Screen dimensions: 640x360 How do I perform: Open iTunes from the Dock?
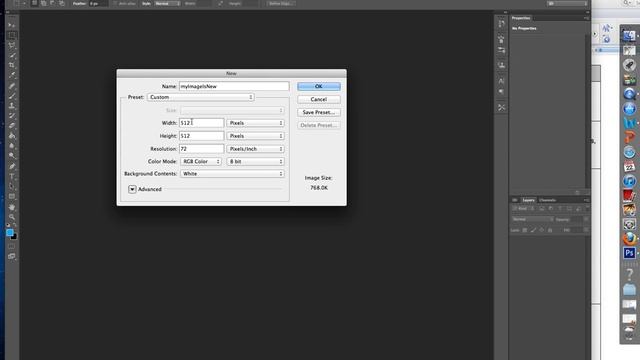click(629, 181)
